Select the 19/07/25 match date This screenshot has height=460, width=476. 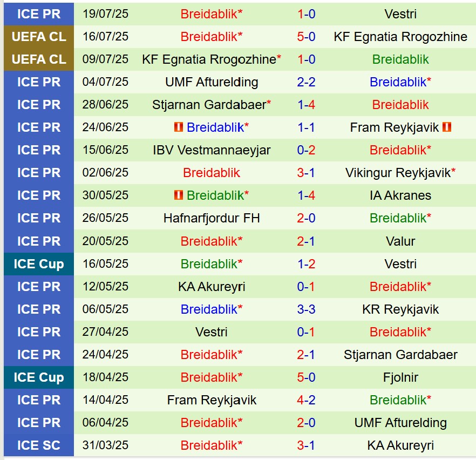tap(105, 14)
